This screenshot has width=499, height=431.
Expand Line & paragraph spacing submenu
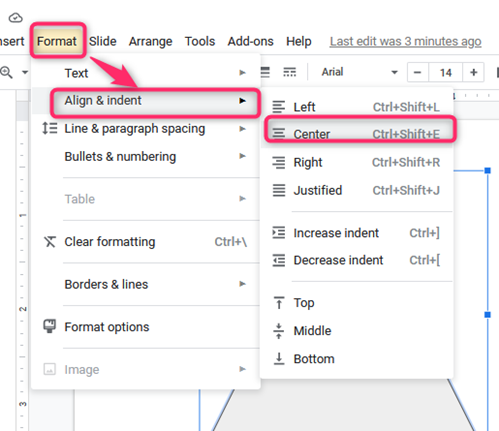coord(146,129)
